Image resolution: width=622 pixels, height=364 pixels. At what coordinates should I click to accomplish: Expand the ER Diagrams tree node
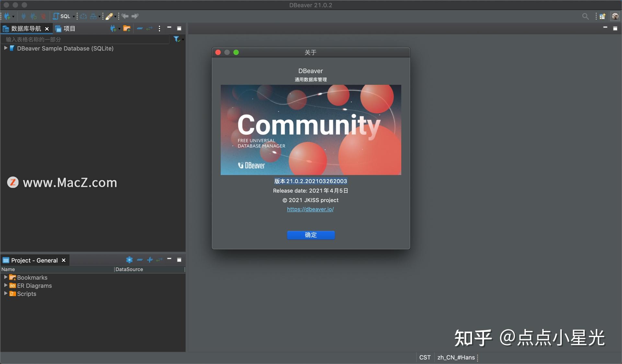(x=5, y=286)
